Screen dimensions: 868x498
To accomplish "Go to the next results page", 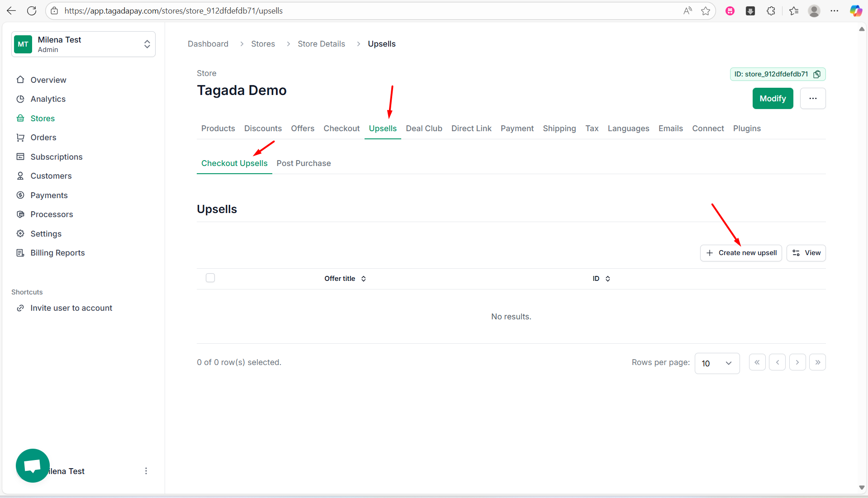I will 797,362.
